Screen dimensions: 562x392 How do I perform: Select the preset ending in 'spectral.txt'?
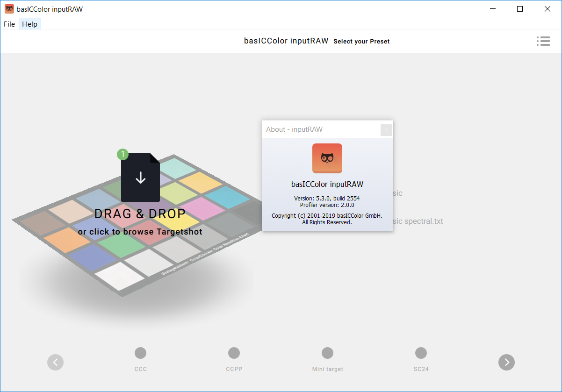point(418,221)
